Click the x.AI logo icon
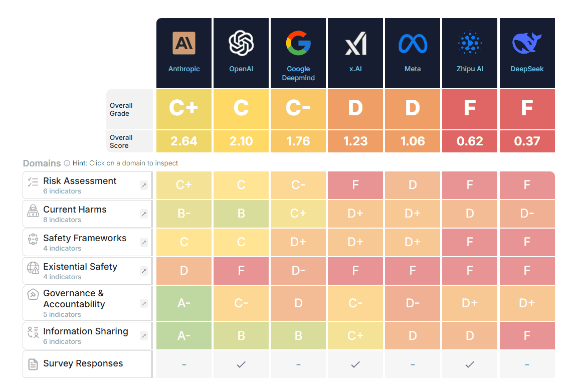 point(355,44)
